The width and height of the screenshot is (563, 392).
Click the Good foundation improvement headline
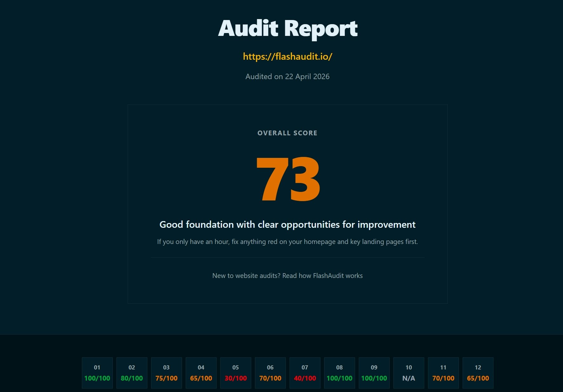tap(287, 224)
